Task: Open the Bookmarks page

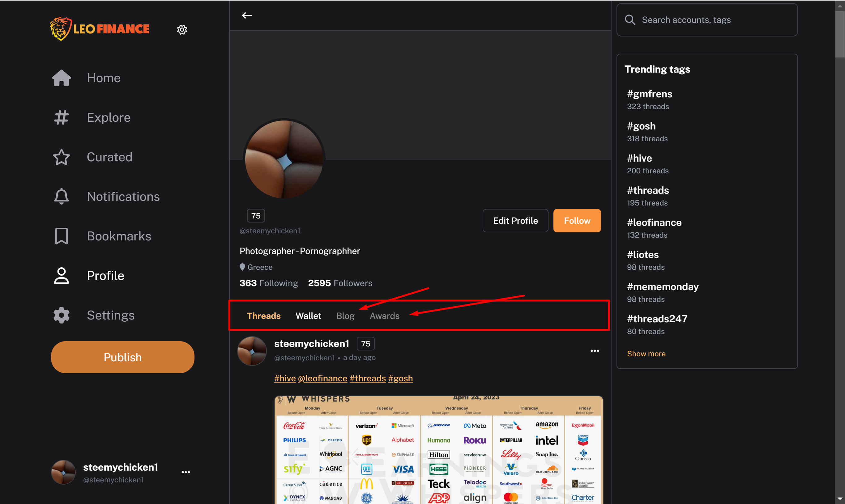Action: click(x=119, y=236)
